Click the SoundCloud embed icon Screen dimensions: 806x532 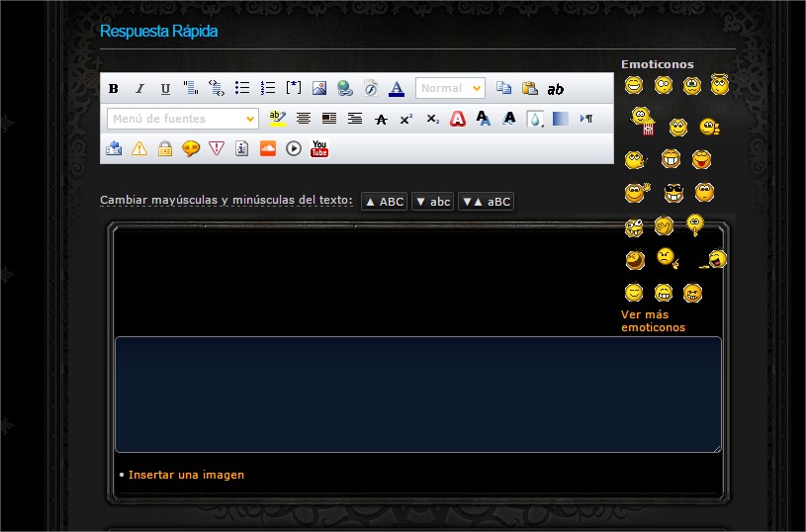point(268,149)
